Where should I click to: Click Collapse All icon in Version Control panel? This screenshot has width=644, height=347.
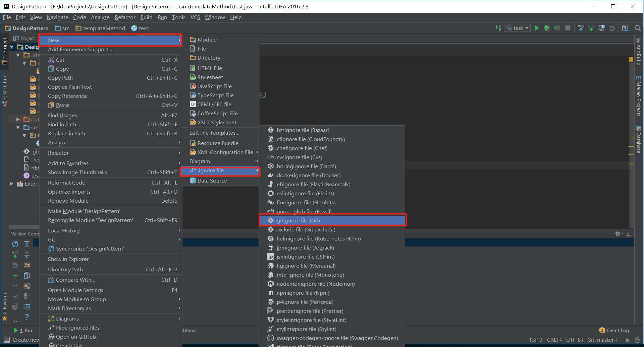[27, 255]
